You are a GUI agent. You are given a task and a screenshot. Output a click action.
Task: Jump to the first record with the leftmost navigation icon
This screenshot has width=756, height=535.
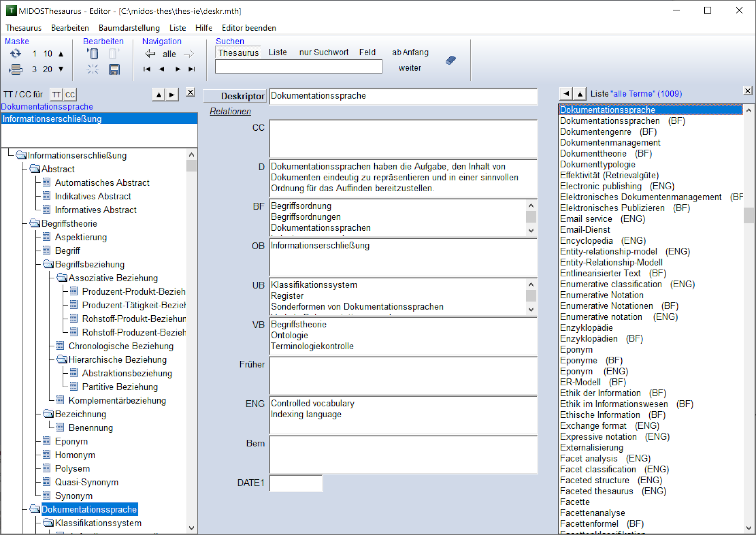click(147, 69)
